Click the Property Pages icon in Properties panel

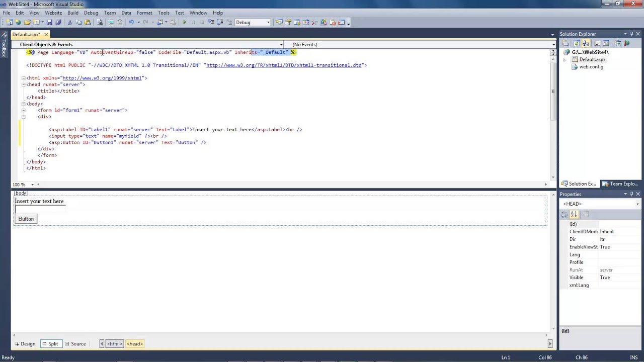pyautogui.click(x=585, y=214)
